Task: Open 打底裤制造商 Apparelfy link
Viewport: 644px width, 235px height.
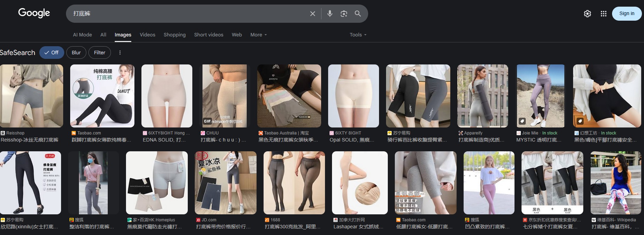Action: (481, 140)
